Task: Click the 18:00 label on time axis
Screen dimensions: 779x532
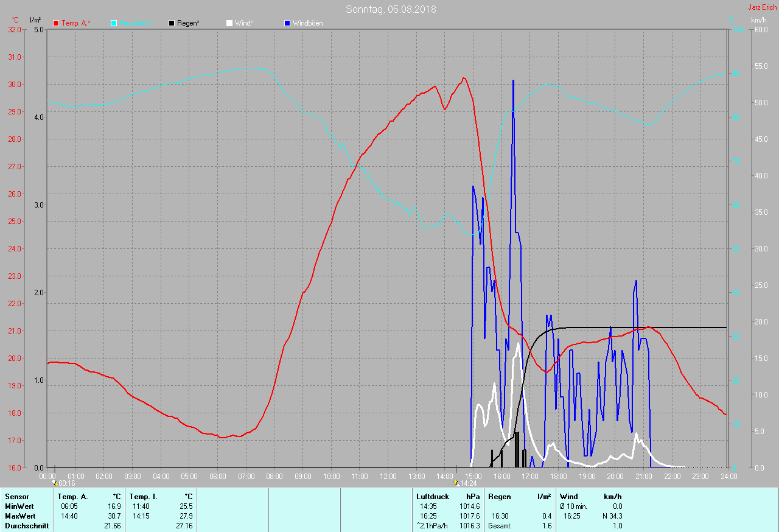Action: click(x=558, y=476)
